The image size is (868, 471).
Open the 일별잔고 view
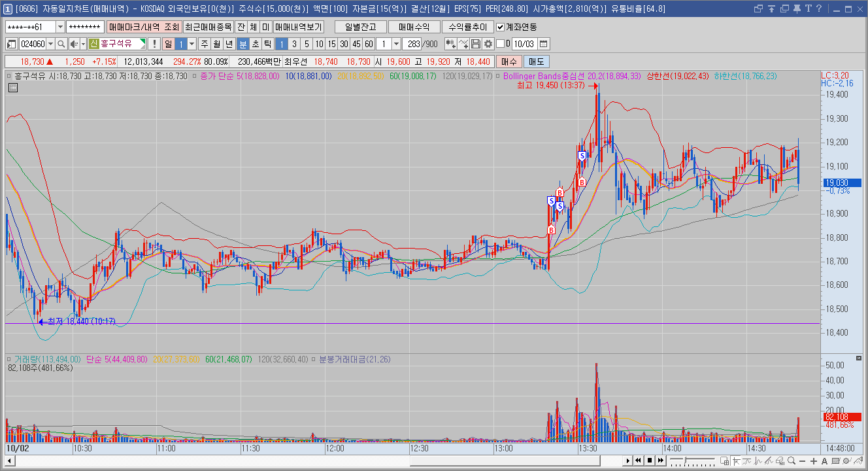[x=361, y=27]
